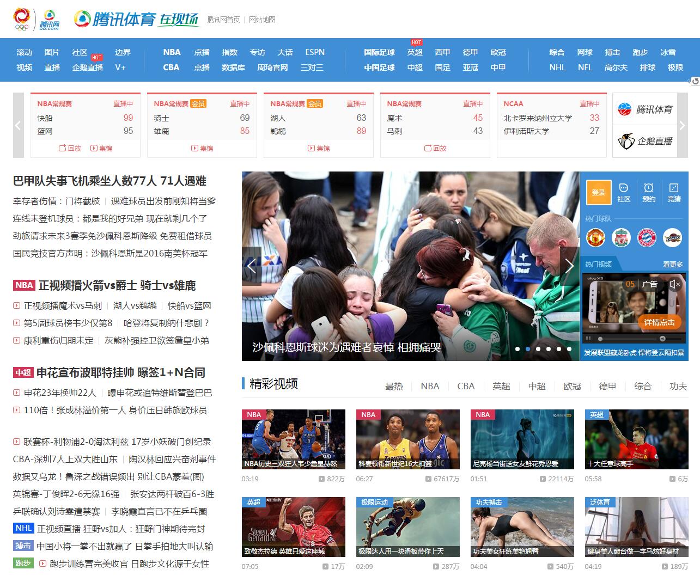
Task: Select the Liverpool team crest
Action: pos(621,237)
